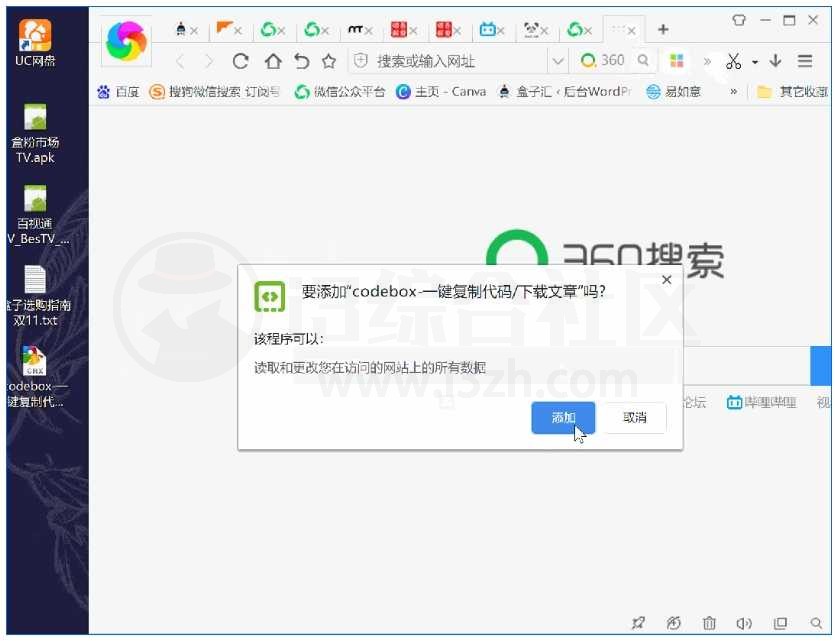Viewport: 835px width, 641px height.
Task: Open the downloads arrow icon
Action: click(x=775, y=61)
